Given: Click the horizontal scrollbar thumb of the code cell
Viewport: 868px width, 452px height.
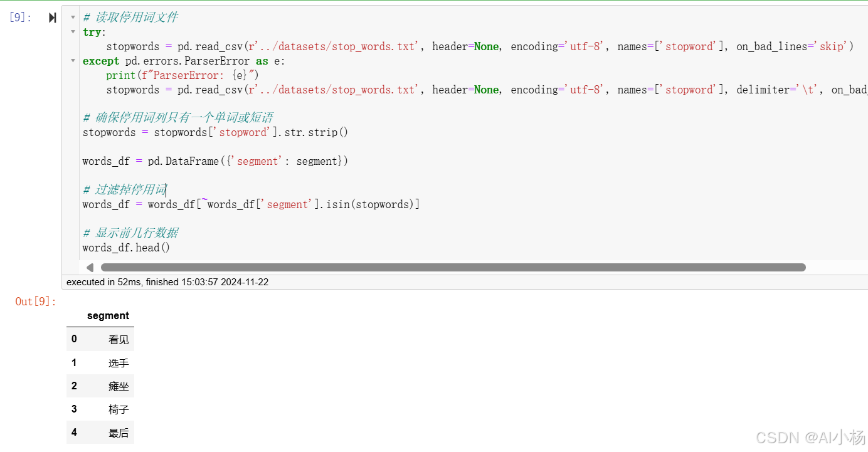Looking at the screenshot, I should 453,267.
